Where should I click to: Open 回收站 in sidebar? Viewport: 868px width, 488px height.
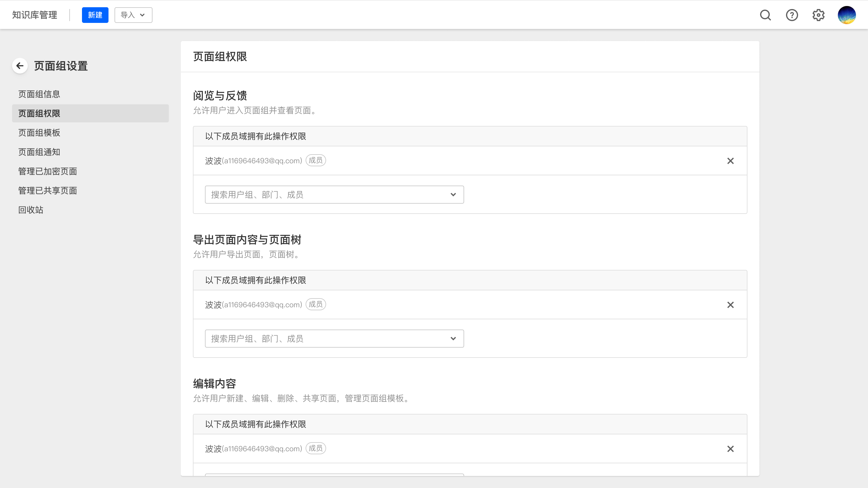point(31,210)
